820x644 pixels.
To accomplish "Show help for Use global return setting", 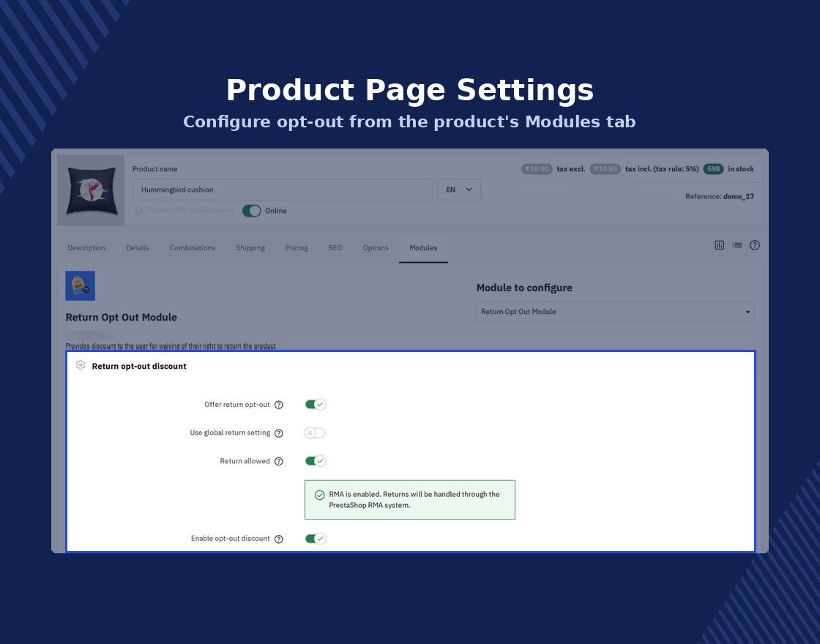I will 279,433.
